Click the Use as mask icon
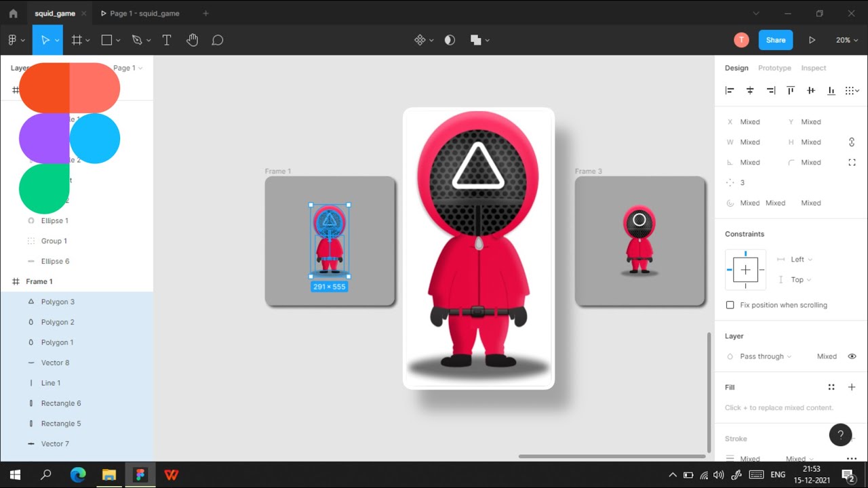Viewport: 868px width, 488px height. coord(450,40)
